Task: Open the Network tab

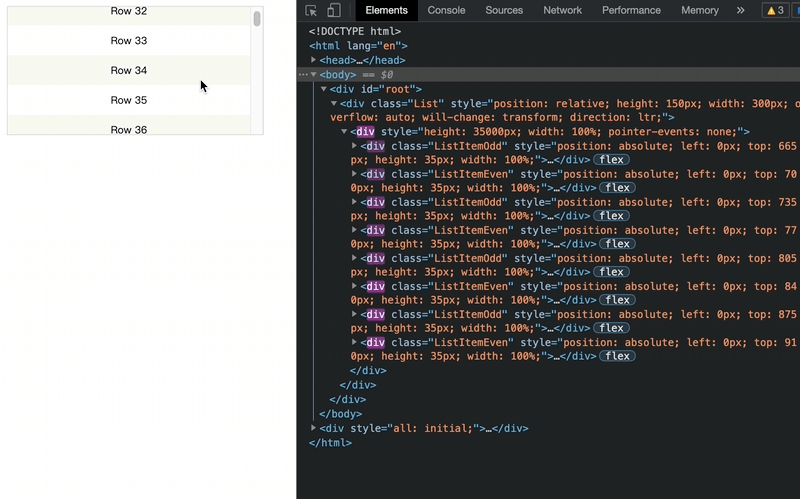Action: (562, 10)
